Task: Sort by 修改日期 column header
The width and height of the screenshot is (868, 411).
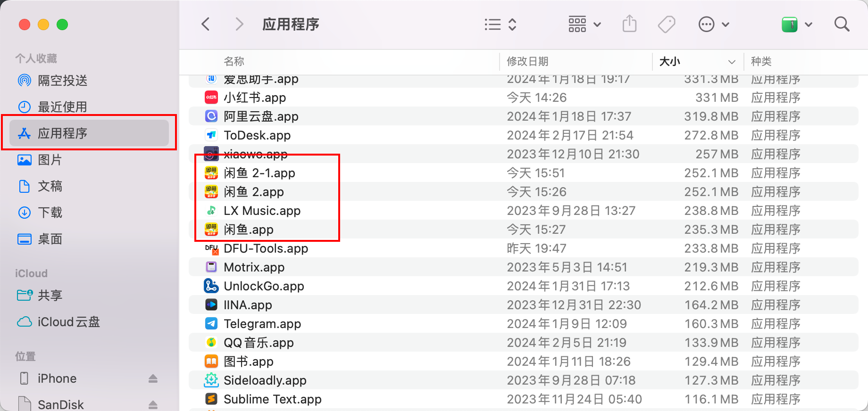Action: (527, 61)
